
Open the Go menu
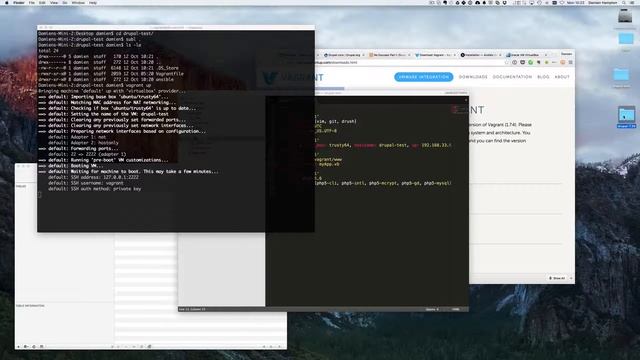[65, 2]
